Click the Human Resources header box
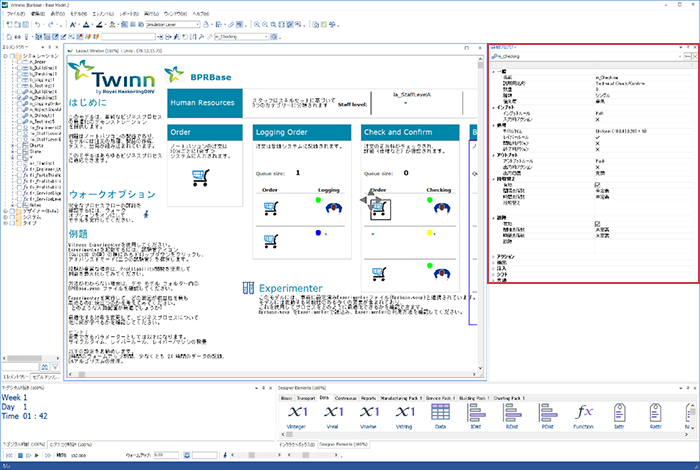 coord(205,103)
